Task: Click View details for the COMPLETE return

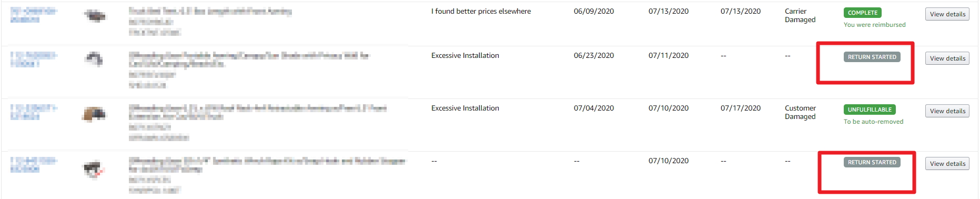Action: (947, 14)
